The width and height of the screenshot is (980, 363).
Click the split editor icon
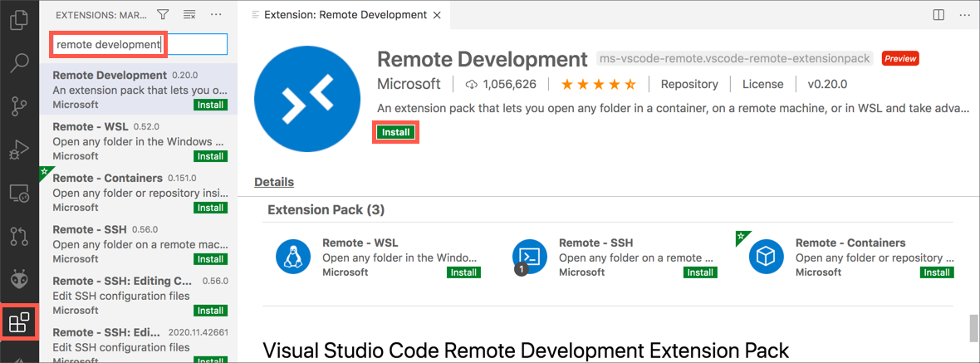pos(938,14)
